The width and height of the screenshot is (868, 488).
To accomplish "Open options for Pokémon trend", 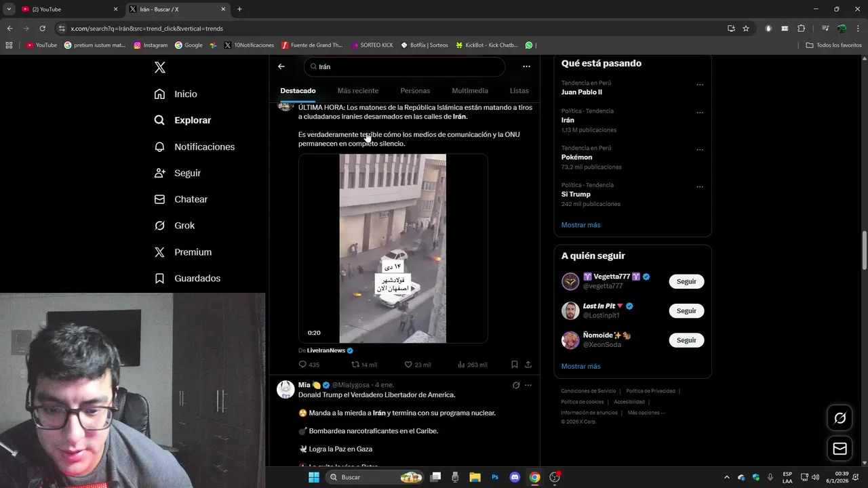I will pos(700,150).
